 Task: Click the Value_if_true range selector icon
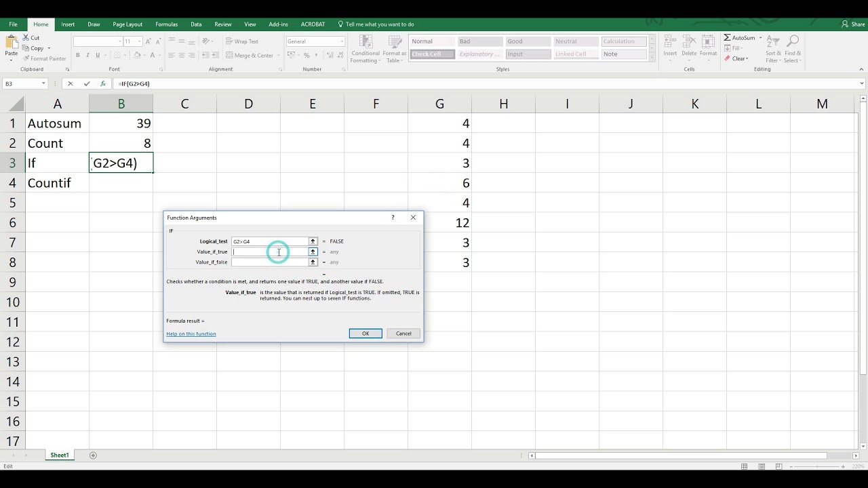[313, 251]
